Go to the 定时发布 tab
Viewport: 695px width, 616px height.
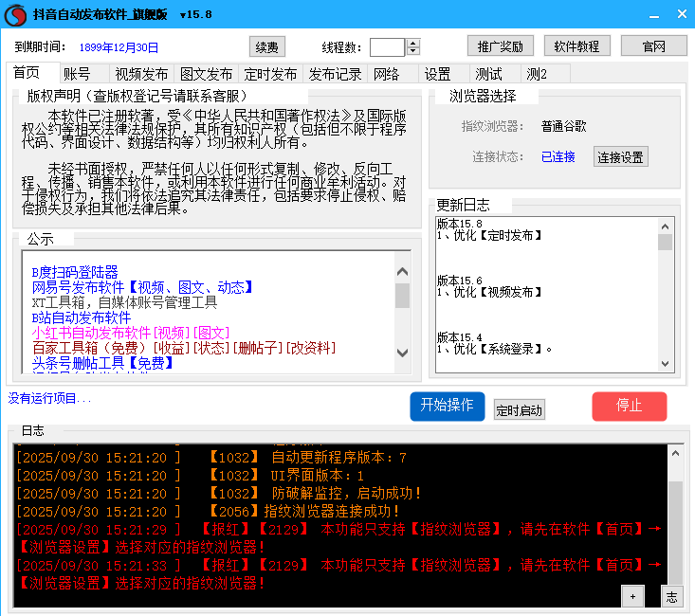[x=270, y=74]
